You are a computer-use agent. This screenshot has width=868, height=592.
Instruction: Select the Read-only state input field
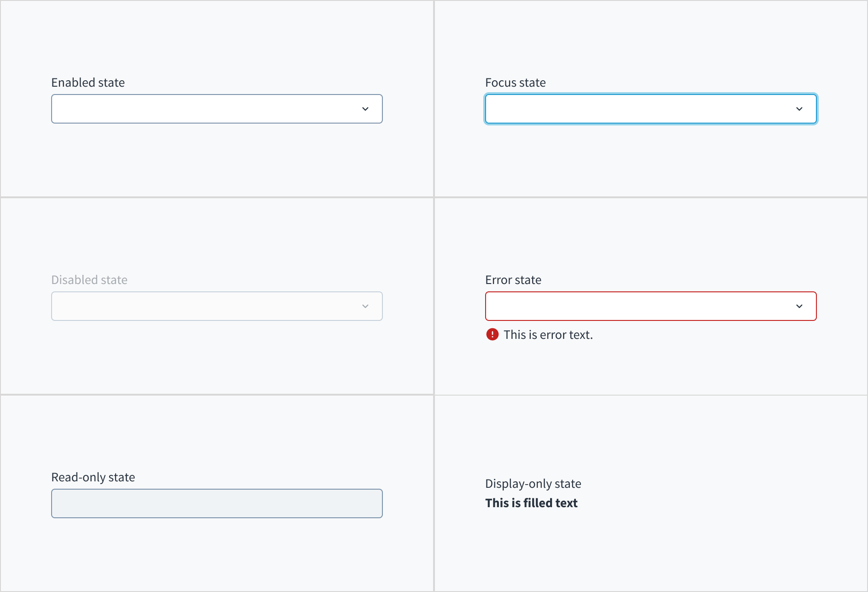click(217, 503)
